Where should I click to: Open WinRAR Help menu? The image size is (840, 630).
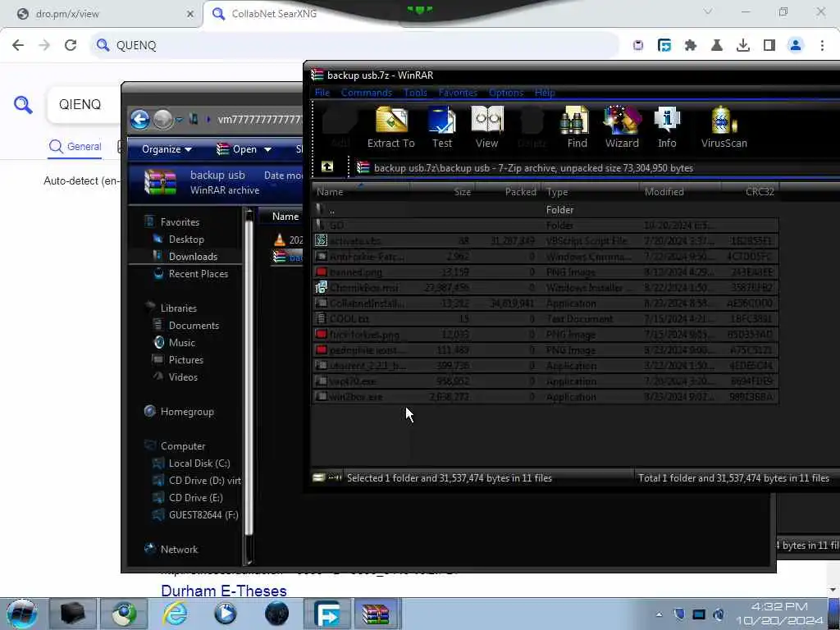(x=545, y=93)
